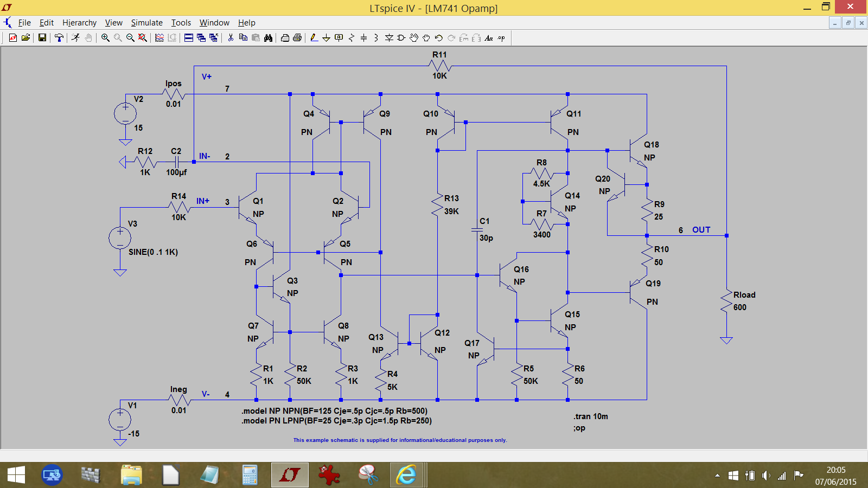Image resolution: width=868 pixels, height=488 pixels.
Task: Open the Edit menu
Action: tap(47, 23)
